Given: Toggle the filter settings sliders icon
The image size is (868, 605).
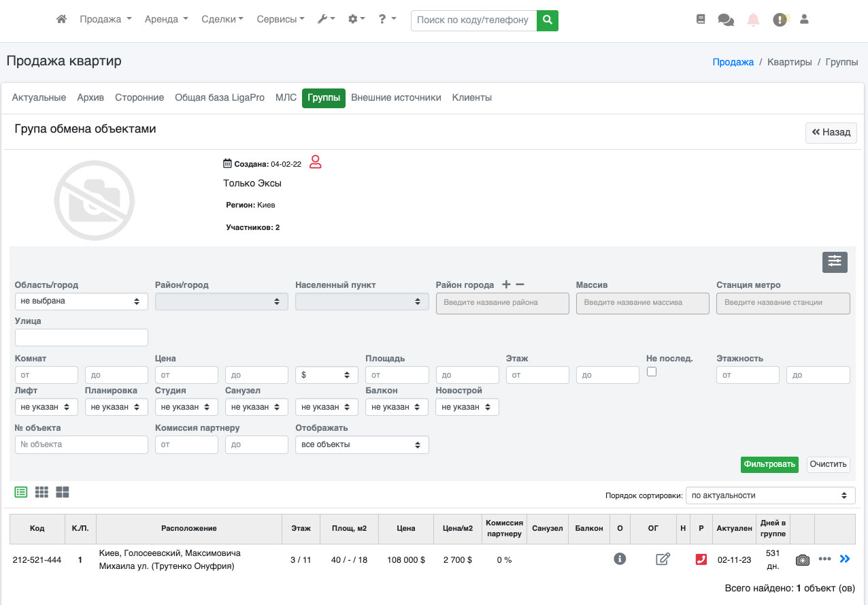Looking at the screenshot, I should 835,262.
